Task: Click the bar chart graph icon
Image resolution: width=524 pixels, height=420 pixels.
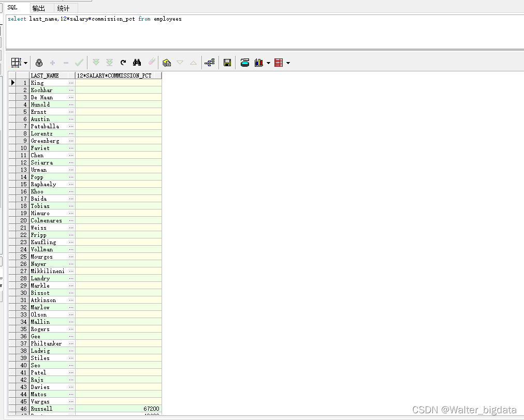Action: point(259,63)
